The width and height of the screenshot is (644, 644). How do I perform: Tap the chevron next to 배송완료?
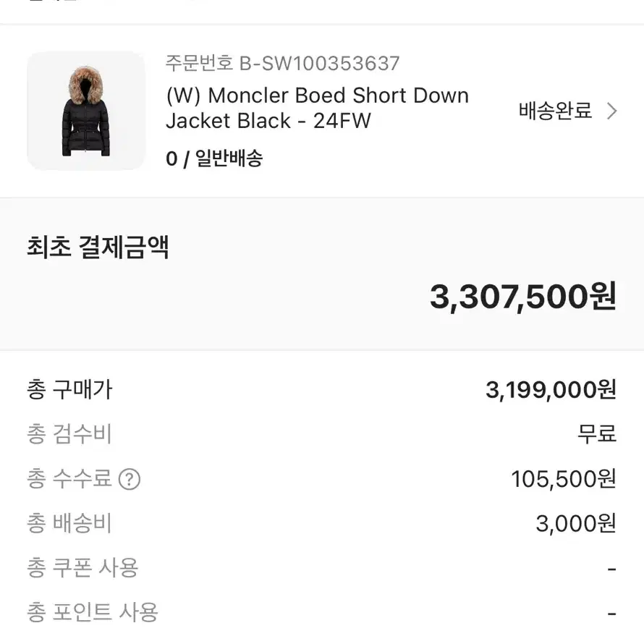click(x=612, y=111)
